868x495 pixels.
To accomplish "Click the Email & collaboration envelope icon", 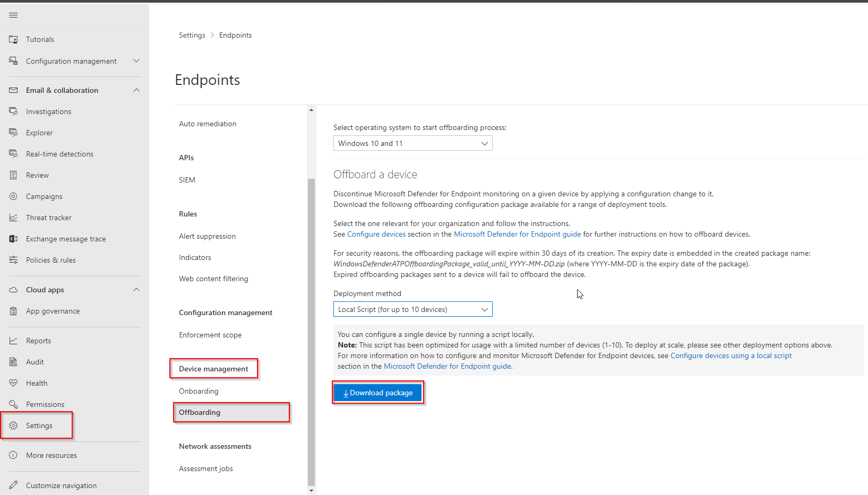I will pos(13,90).
